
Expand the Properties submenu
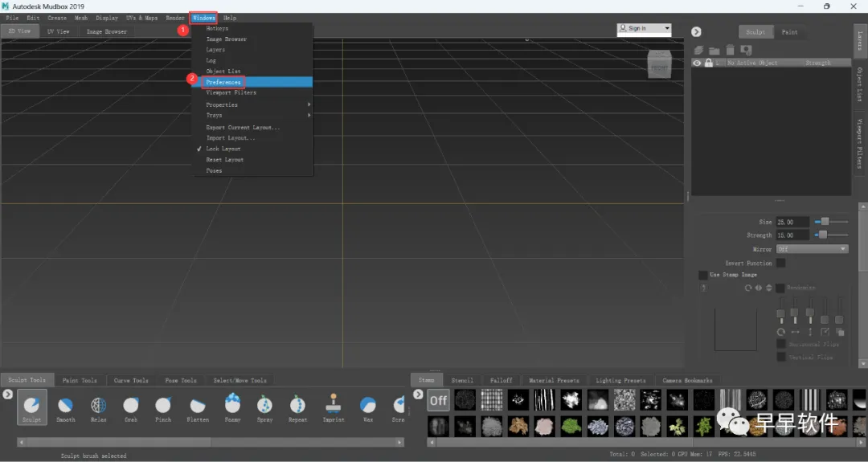pyautogui.click(x=252, y=104)
